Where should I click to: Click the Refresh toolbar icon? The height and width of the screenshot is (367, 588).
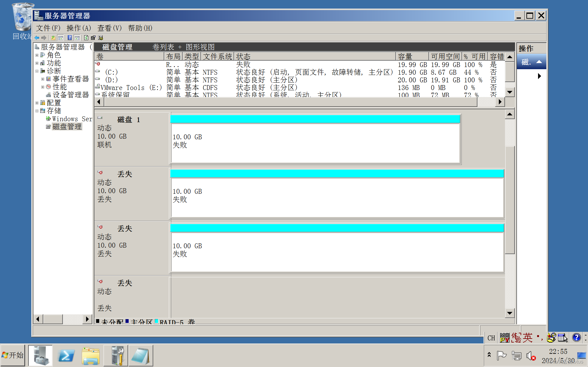point(86,37)
